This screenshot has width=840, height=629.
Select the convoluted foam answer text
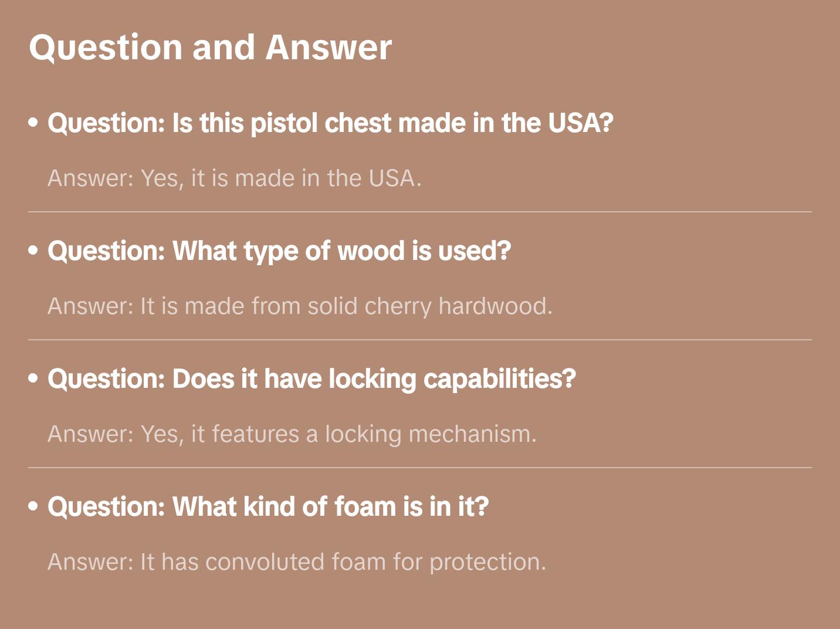point(297,562)
